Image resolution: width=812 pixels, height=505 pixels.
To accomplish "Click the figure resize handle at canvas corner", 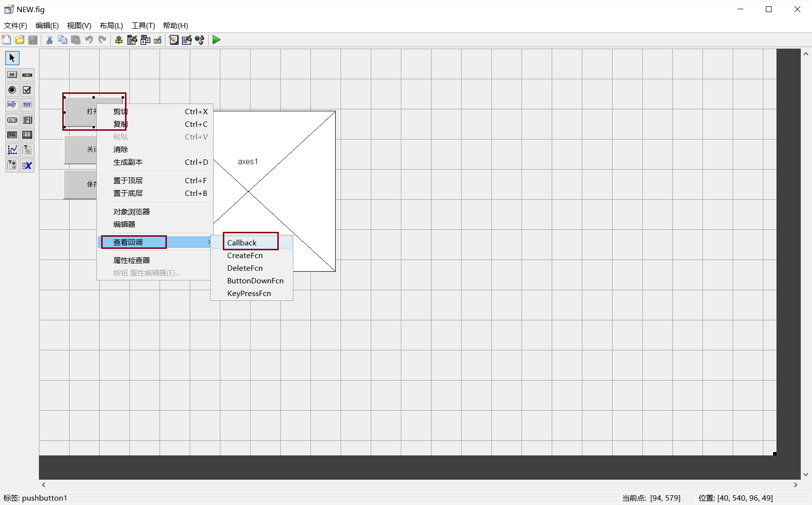I will point(775,453).
